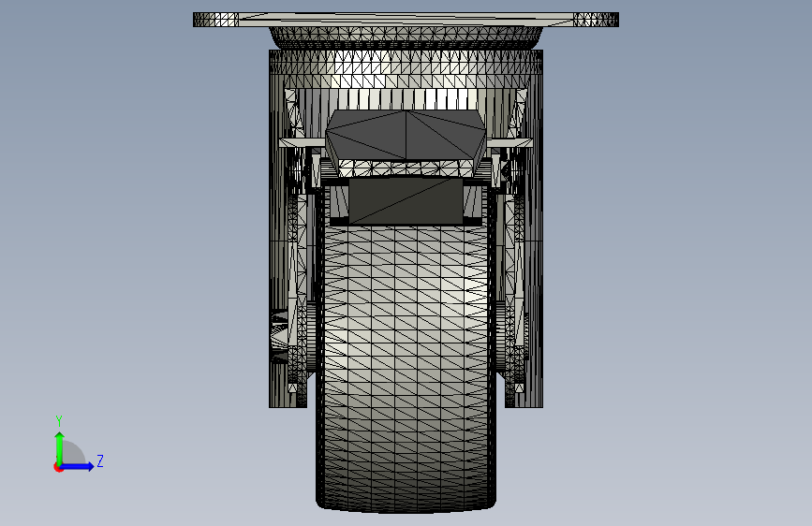Pick the dark rectangular block directly above the wheel
Image resolution: width=812 pixels, height=526 pixels.
coord(406,201)
